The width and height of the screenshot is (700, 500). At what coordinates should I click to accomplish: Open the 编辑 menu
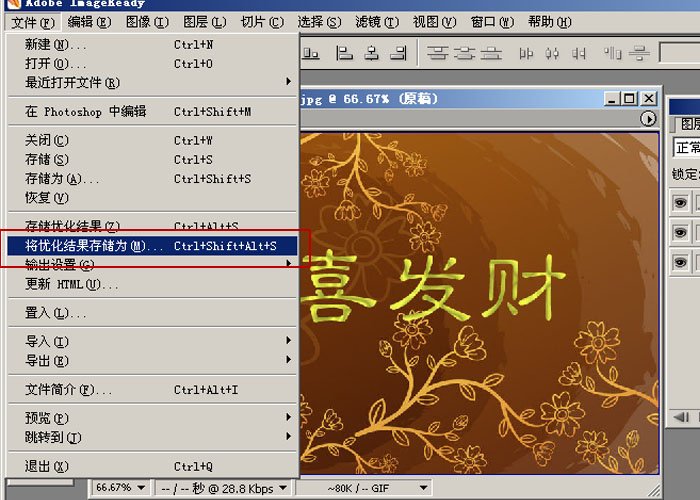[x=89, y=22]
